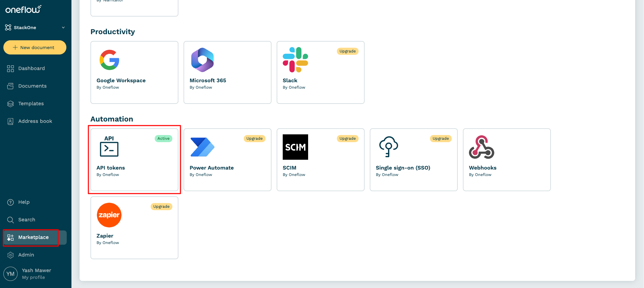Click the Power Automate logo
This screenshot has height=288, width=644.
tap(202, 147)
